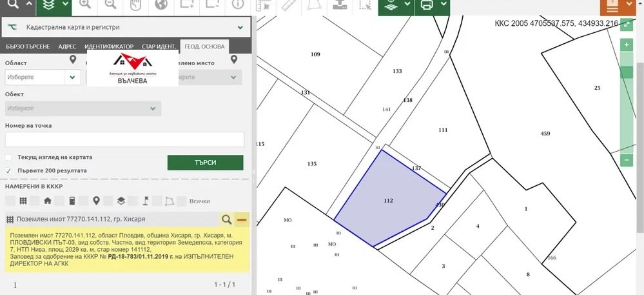Select the ruler measure tool

(x=289, y=5)
